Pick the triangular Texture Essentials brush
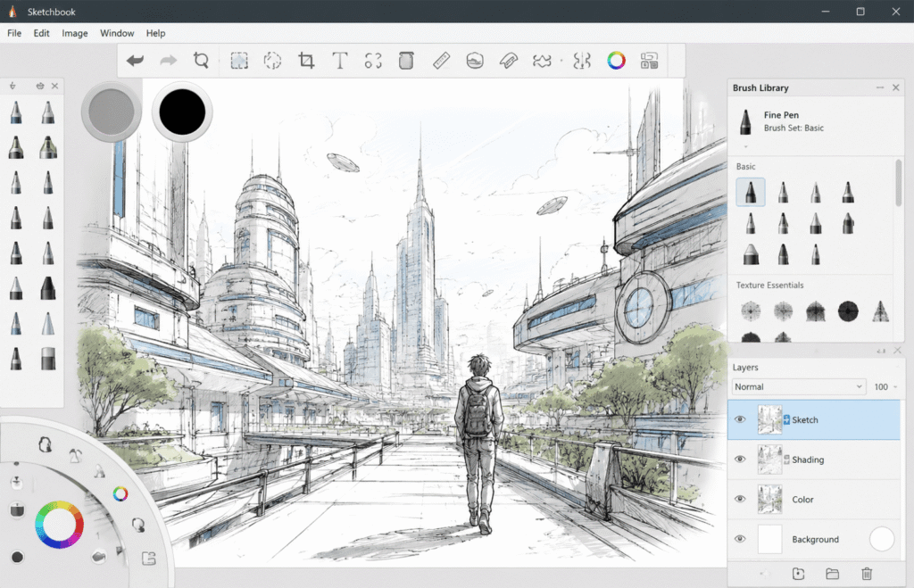The image size is (914, 588). [x=880, y=311]
